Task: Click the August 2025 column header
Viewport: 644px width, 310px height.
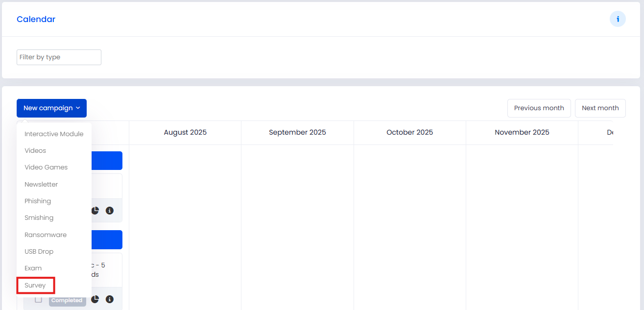Action: click(185, 132)
